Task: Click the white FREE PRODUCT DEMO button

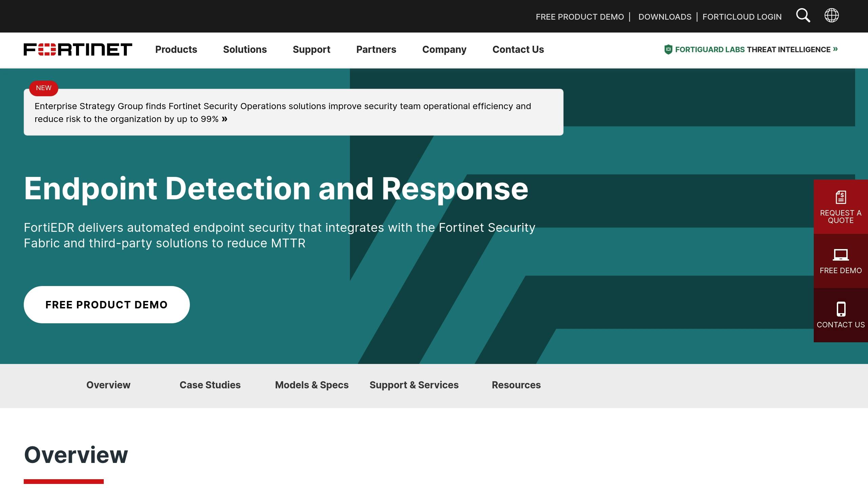Action: coord(106,305)
